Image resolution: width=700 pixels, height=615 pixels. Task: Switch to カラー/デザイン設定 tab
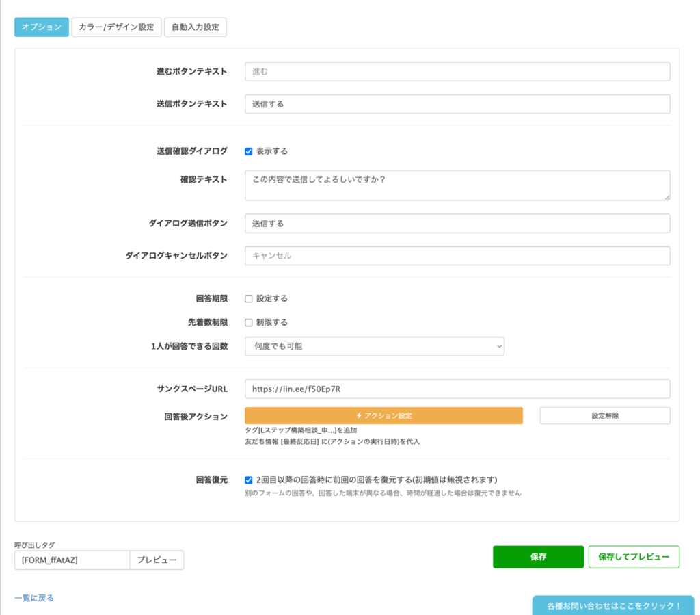[x=116, y=27]
